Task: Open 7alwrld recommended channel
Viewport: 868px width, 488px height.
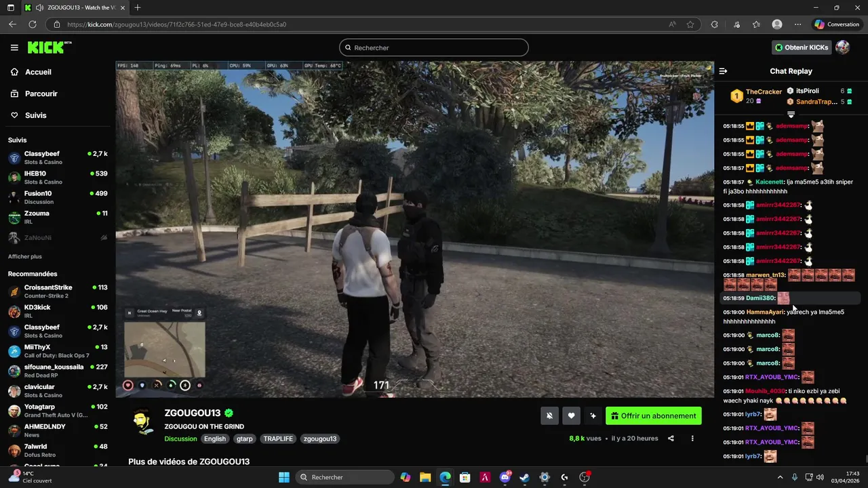Action: [x=58, y=451]
